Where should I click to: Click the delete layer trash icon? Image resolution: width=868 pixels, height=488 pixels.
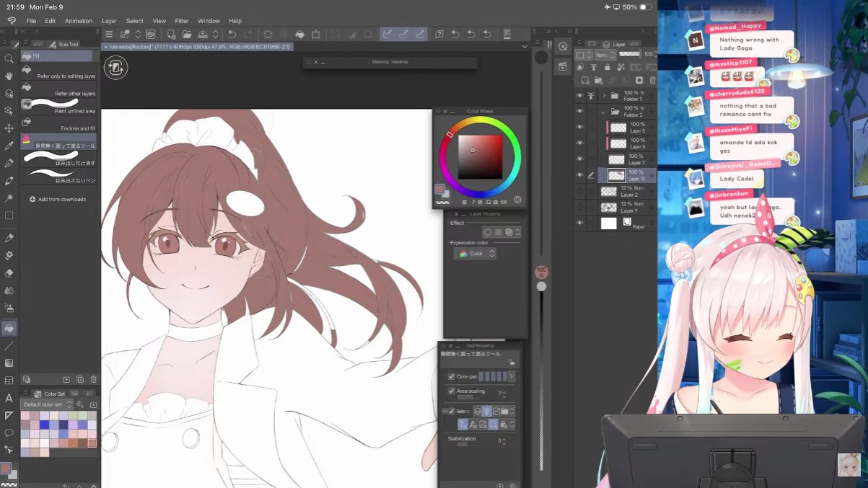[653, 80]
